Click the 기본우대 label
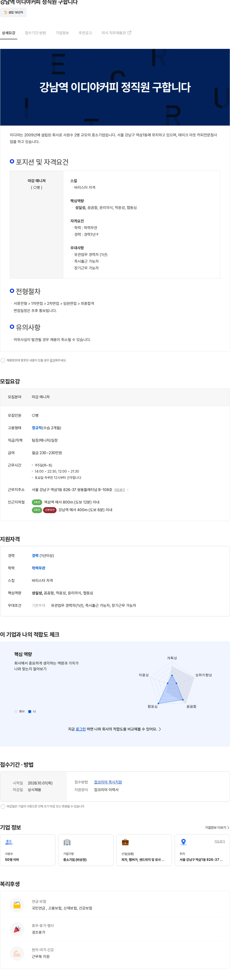 [x=38, y=605]
